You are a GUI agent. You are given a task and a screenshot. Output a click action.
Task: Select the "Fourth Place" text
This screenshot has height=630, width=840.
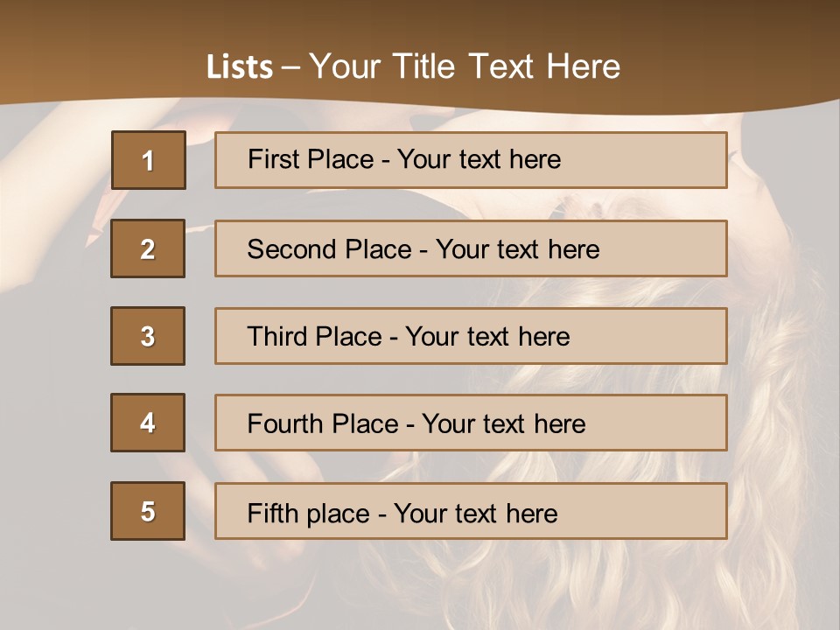coord(321,424)
